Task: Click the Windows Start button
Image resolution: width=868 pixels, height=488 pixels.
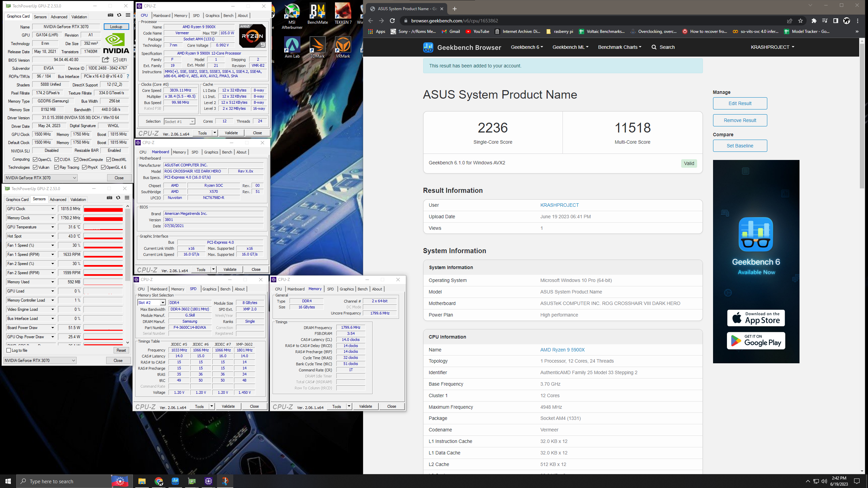Action: (x=8, y=481)
